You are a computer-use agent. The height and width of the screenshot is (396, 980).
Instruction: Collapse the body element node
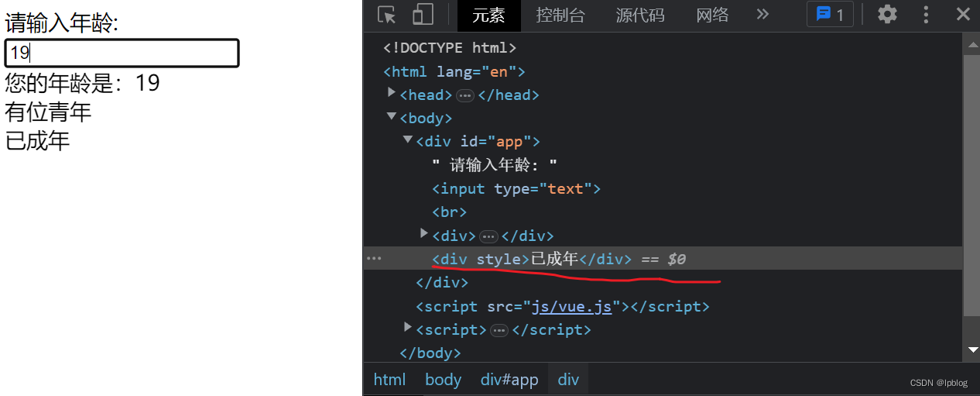point(392,117)
